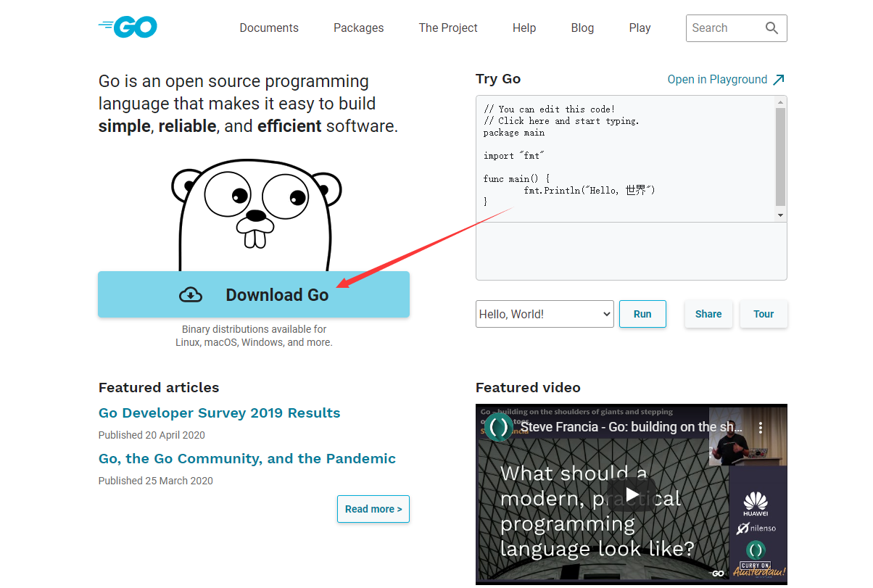Image resolution: width=873 pixels, height=588 pixels.
Task: Click the cloud download icon
Action: [x=191, y=294]
